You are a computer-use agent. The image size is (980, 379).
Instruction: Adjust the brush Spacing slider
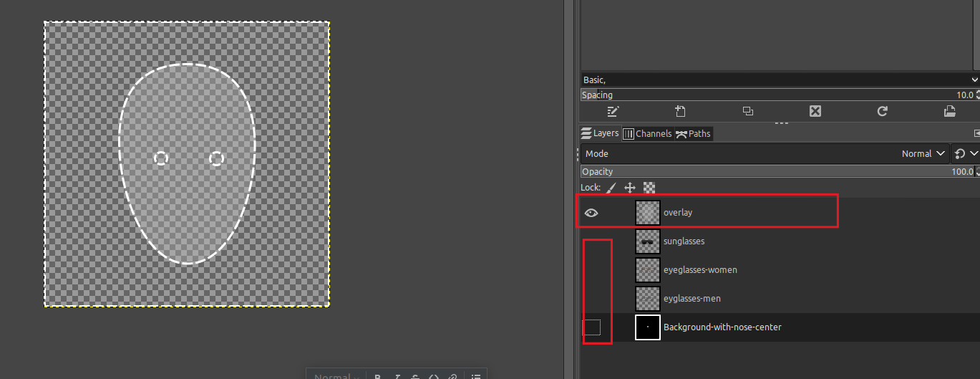point(777,95)
